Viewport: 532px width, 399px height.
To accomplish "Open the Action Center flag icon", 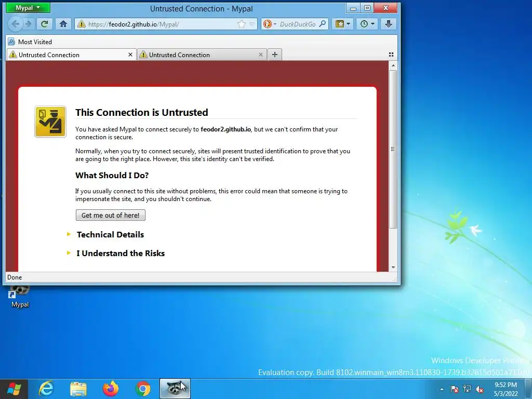I will [x=455, y=389].
